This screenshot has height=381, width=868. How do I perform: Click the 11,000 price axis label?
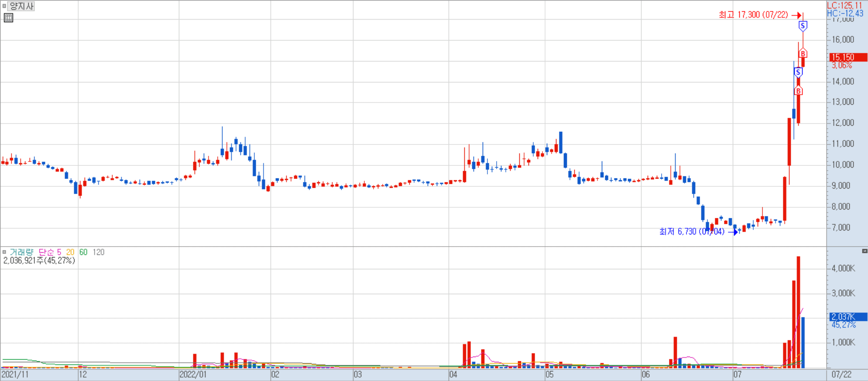[843, 144]
